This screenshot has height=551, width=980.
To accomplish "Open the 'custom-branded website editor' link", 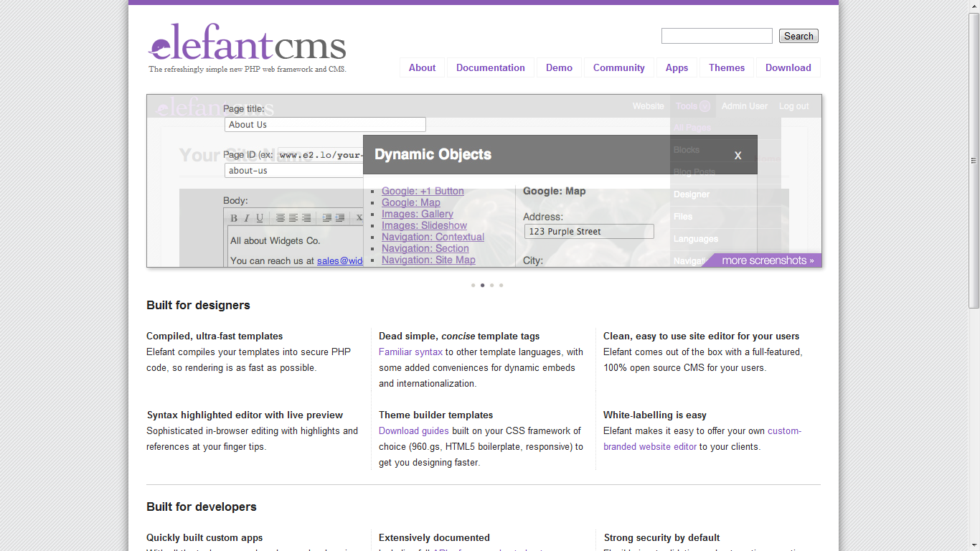I will coord(702,439).
